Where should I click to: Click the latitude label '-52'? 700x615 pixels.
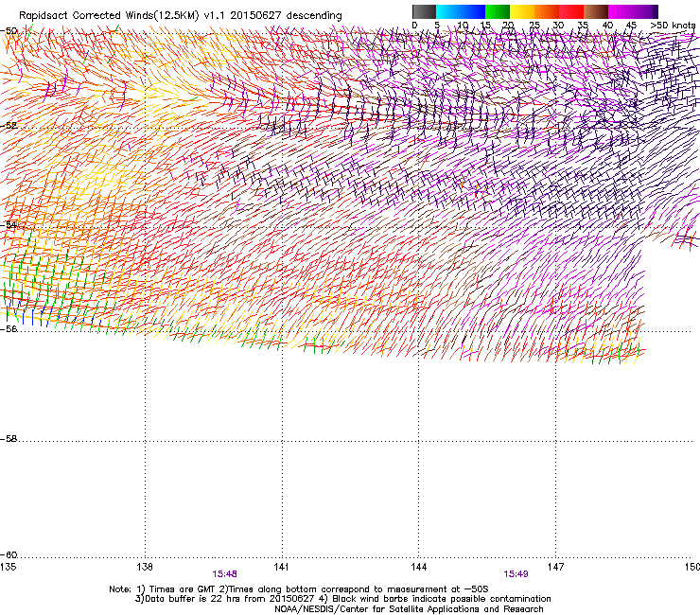point(9,126)
